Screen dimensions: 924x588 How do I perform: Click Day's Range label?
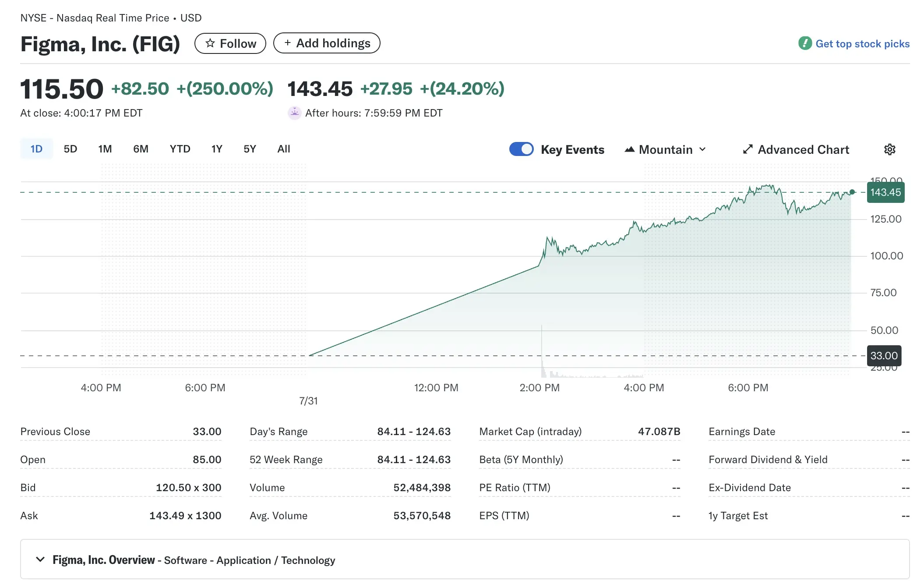point(279,431)
